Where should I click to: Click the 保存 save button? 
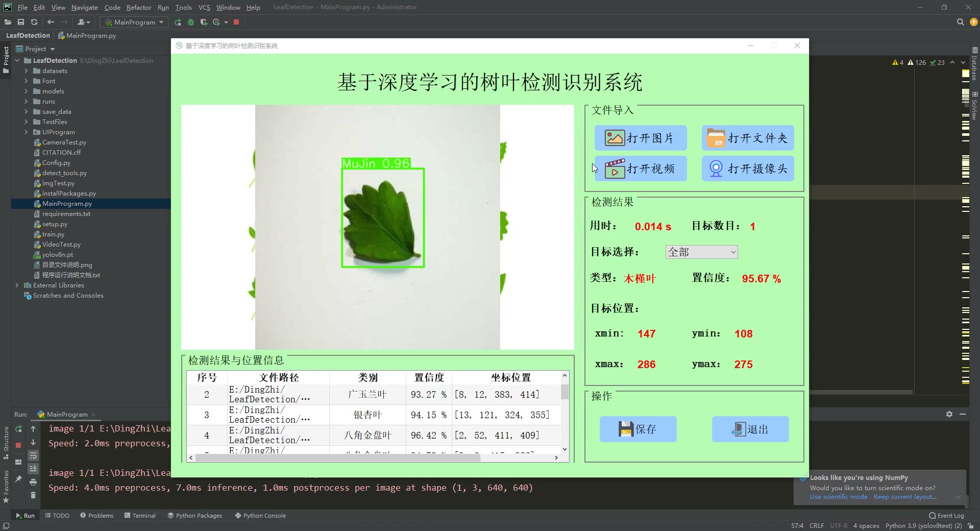pos(638,429)
